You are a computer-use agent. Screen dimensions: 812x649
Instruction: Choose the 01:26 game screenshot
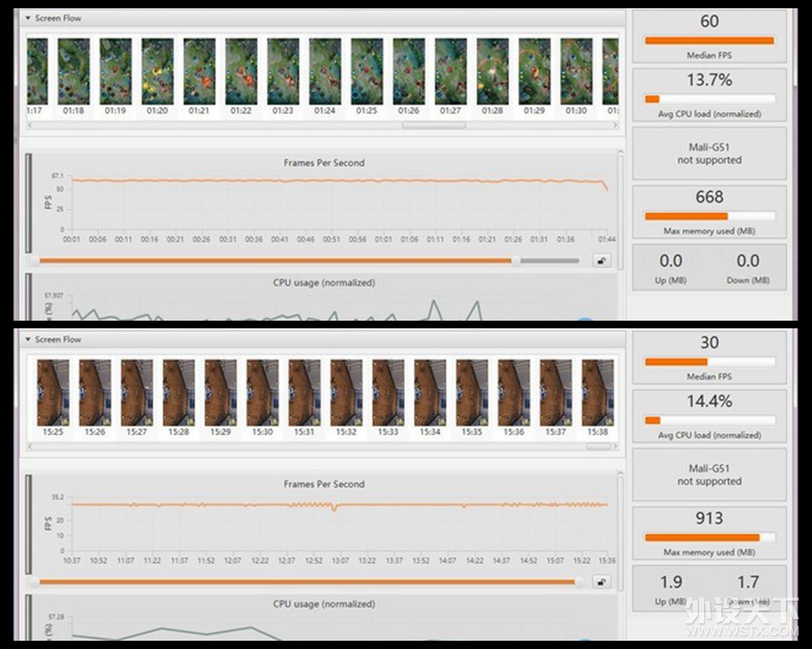pyautogui.click(x=409, y=72)
